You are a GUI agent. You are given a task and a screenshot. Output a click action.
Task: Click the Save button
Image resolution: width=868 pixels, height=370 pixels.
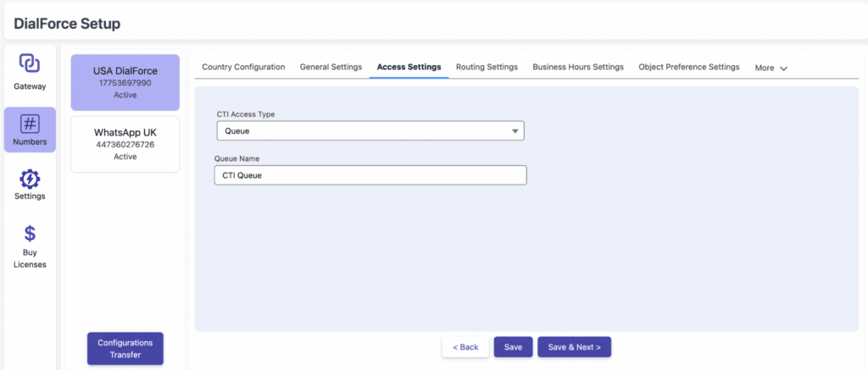click(513, 347)
